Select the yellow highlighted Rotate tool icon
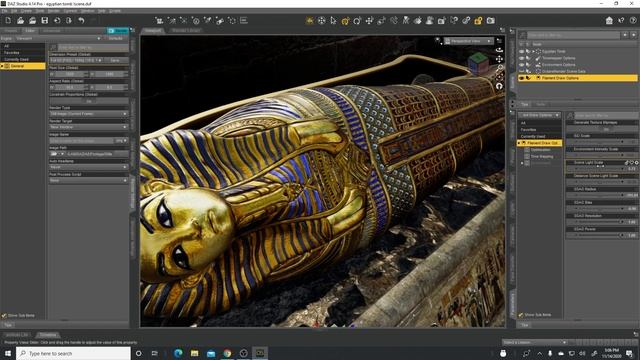The width and height of the screenshot is (640, 360). [345, 20]
